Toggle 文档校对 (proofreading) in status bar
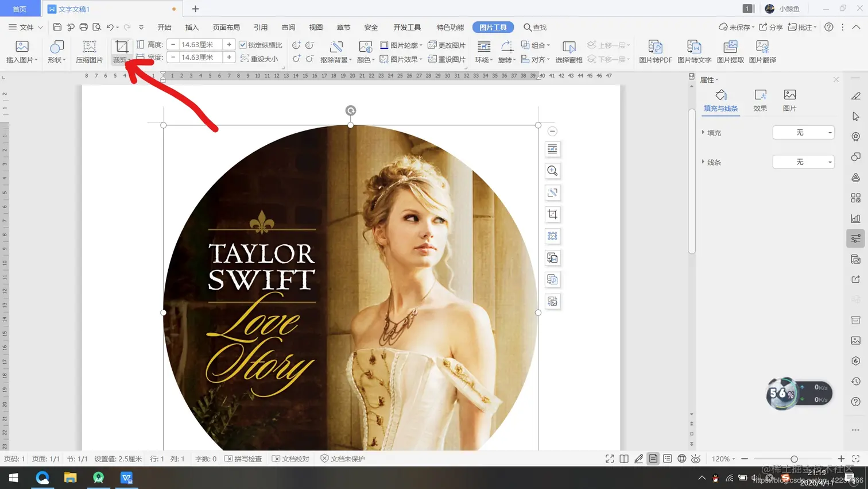Viewport: 868px width, 489px height. [290, 459]
